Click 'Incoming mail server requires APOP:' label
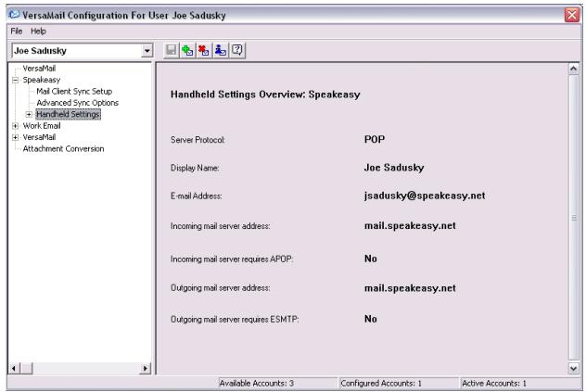This screenshot has width=586, height=392. click(232, 259)
